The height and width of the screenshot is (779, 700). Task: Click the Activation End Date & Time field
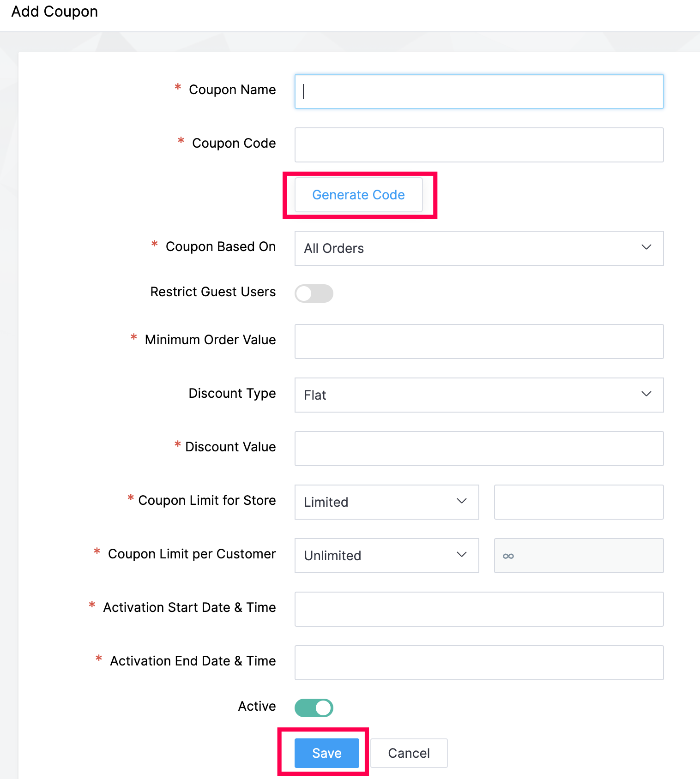tap(479, 663)
